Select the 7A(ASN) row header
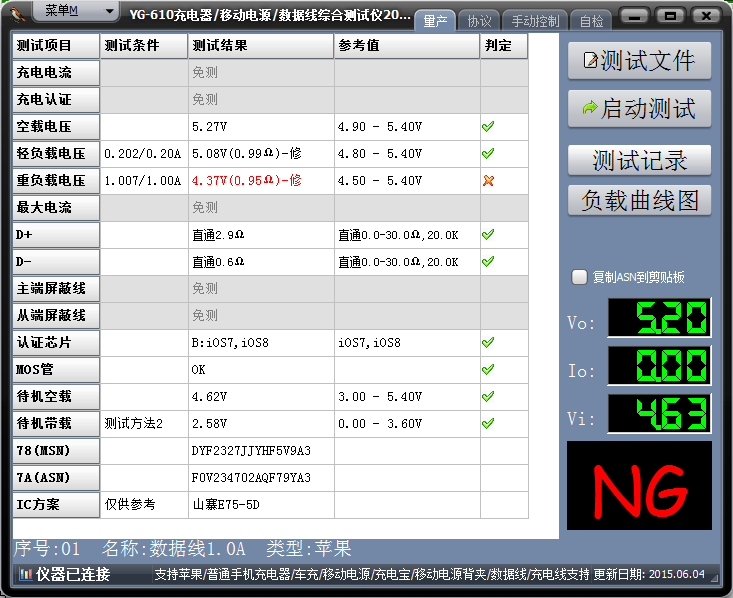 click(56, 477)
